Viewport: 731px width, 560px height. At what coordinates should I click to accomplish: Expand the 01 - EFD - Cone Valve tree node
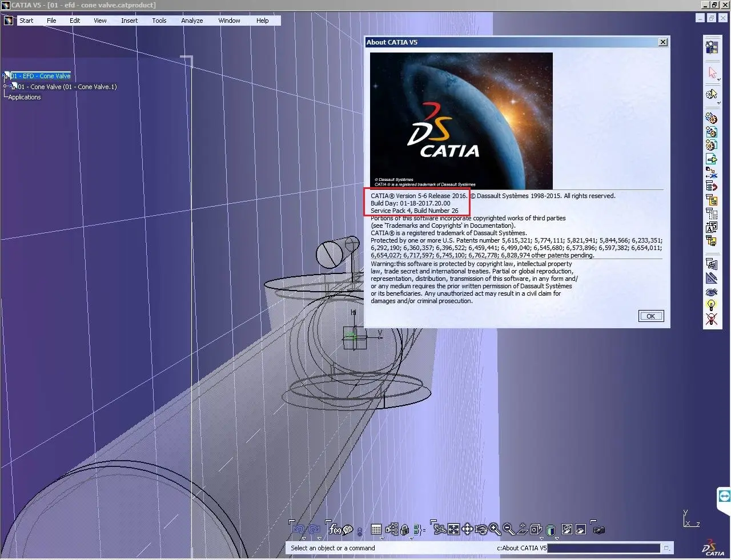(x=5, y=76)
